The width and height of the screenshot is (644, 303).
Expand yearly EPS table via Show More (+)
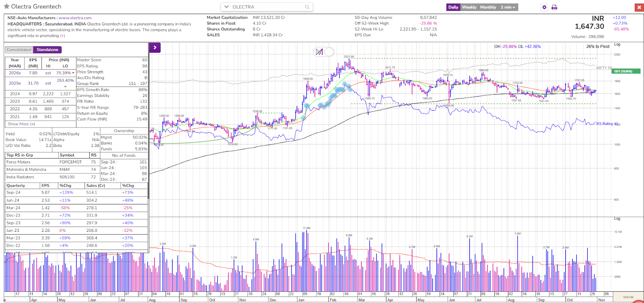click(x=21, y=124)
